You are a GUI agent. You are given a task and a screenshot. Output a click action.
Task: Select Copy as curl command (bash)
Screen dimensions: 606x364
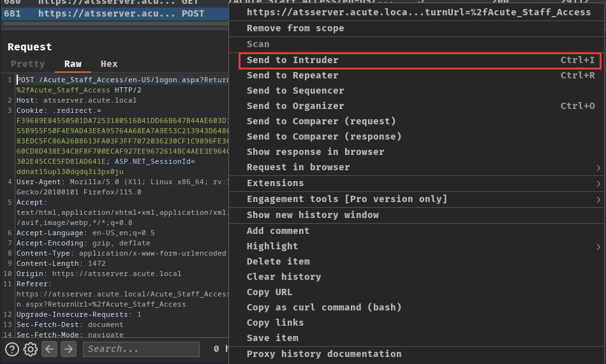[417, 307]
